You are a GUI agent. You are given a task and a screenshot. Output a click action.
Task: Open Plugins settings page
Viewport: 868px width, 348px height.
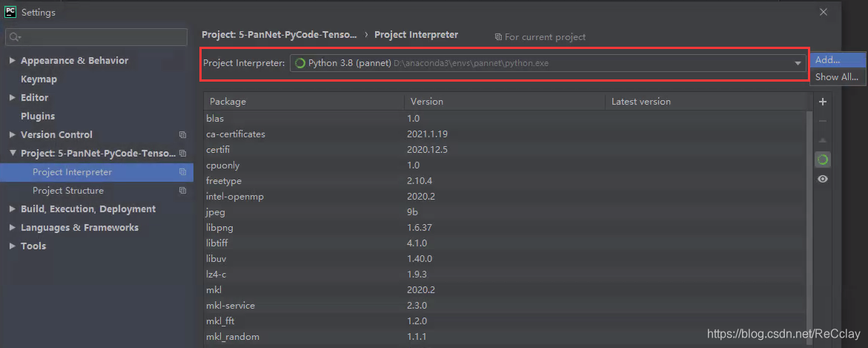pyautogui.click(x=38, y=116)
